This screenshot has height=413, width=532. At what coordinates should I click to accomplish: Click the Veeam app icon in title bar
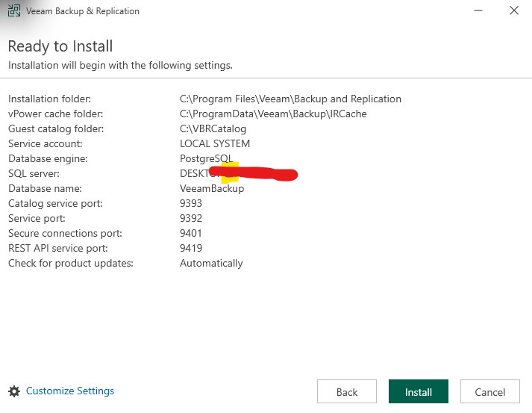point(13,11)
